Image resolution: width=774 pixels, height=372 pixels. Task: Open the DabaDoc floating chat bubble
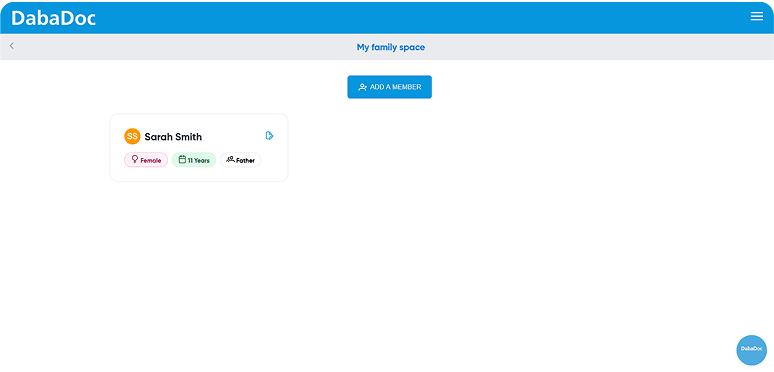(x=751, y=350)
